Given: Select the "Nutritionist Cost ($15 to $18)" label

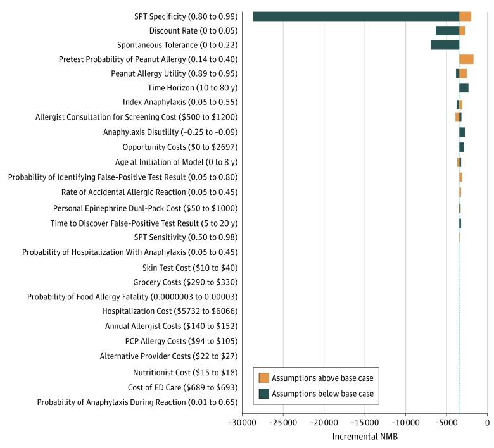Looking at the screenshot, I should (x=185, y=372).
